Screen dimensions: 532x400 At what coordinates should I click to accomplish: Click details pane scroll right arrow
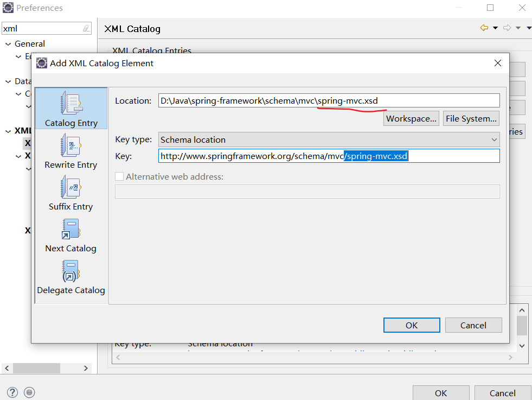point(510,357)
